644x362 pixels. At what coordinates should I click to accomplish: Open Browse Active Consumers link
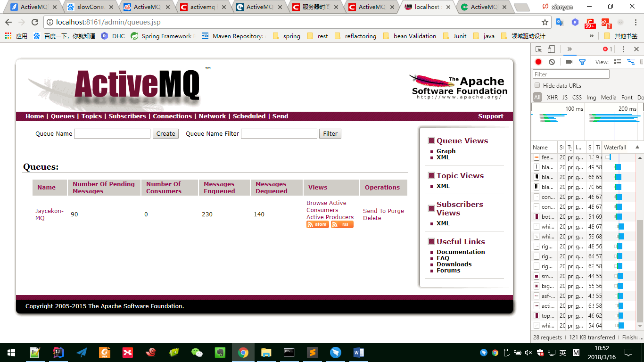pyautogui.click(x=326, y=206)
